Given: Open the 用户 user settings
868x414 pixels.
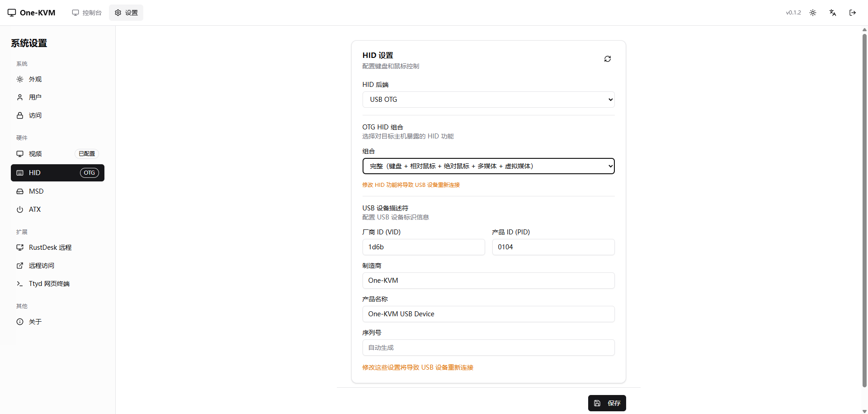Looking at the screenshot, I should [35, 97].
